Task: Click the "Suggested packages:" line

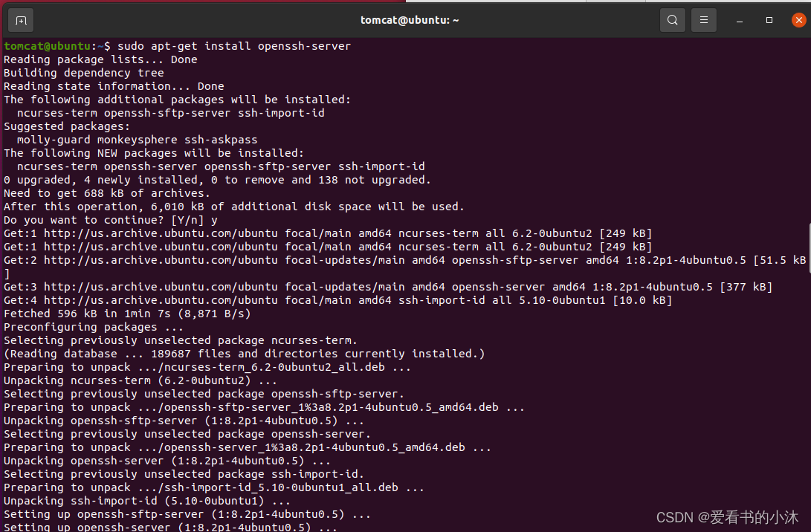Action: click(x=67, y=126)
